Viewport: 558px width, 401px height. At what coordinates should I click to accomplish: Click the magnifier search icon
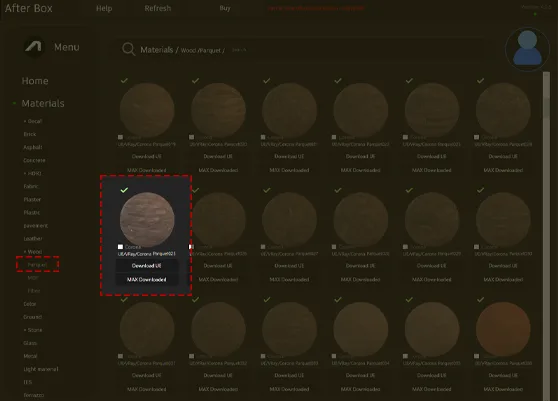pyautogui.click(x=128, y=49)
